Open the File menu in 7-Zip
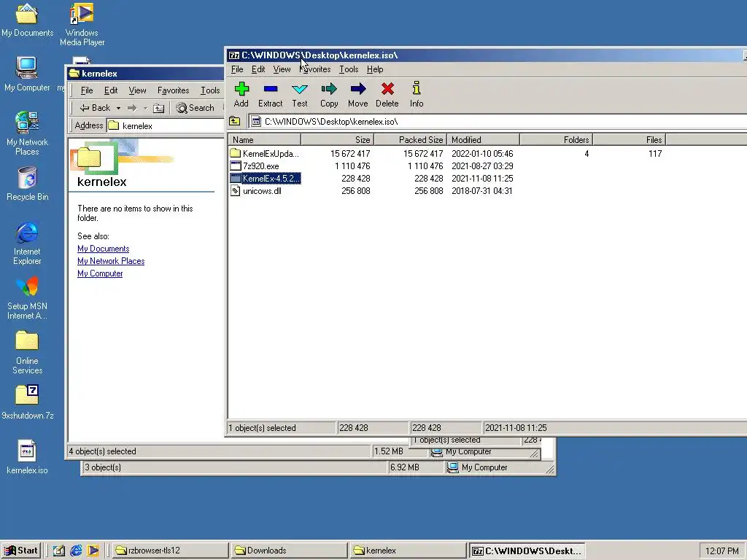 (x=237, y=69)
